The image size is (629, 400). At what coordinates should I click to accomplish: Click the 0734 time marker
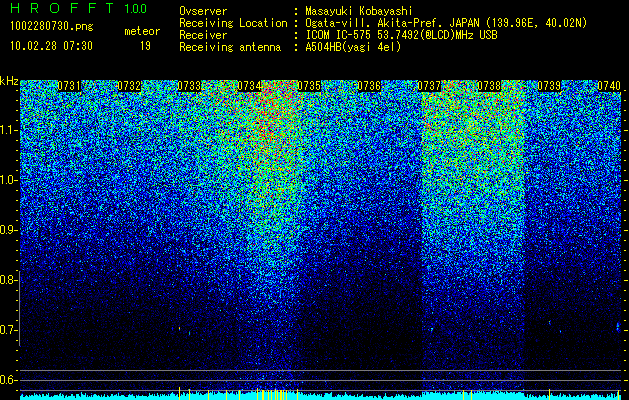pos(249,86)
